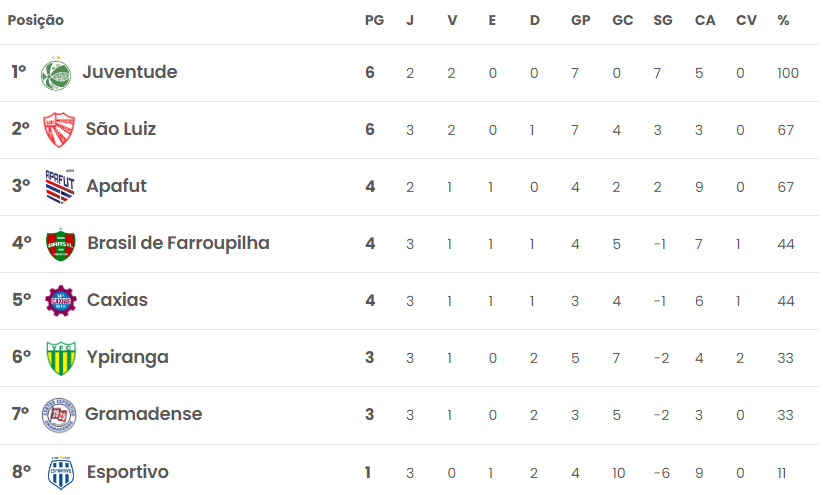The image size is (823, 495).
Task: Click the Gramadense round crest
Action: pyautogui.click(x=59, y=415)
